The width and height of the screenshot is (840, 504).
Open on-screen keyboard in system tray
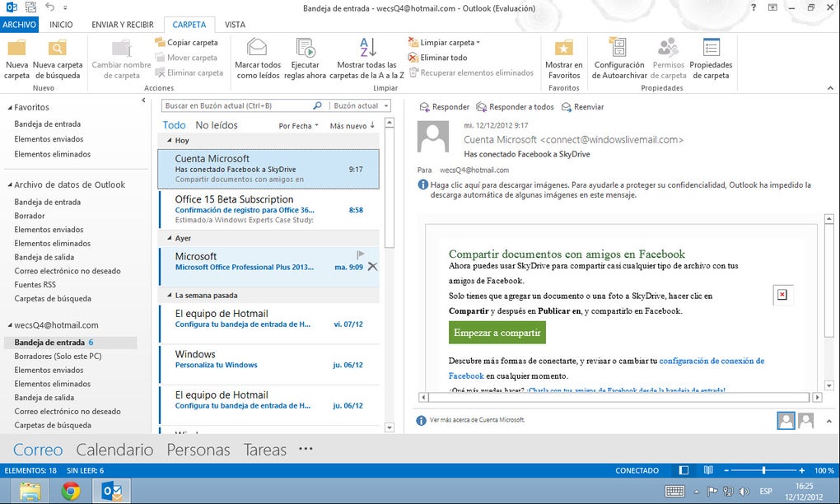tap(674, 491)
